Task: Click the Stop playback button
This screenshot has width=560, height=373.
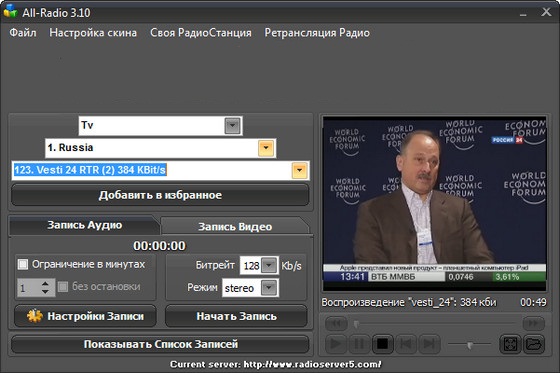Action: click(382, 344)
